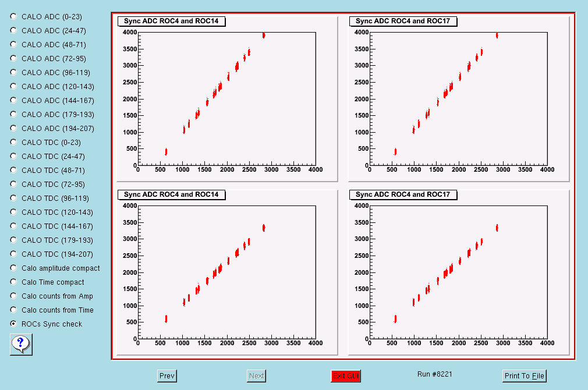Select CALO ADC (120-143) radio button
Screen dimensions: 588x390
pos(13,86)
